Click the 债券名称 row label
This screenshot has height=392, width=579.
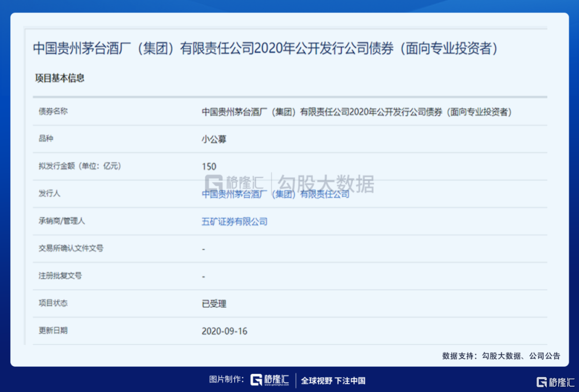click(53, 111)
